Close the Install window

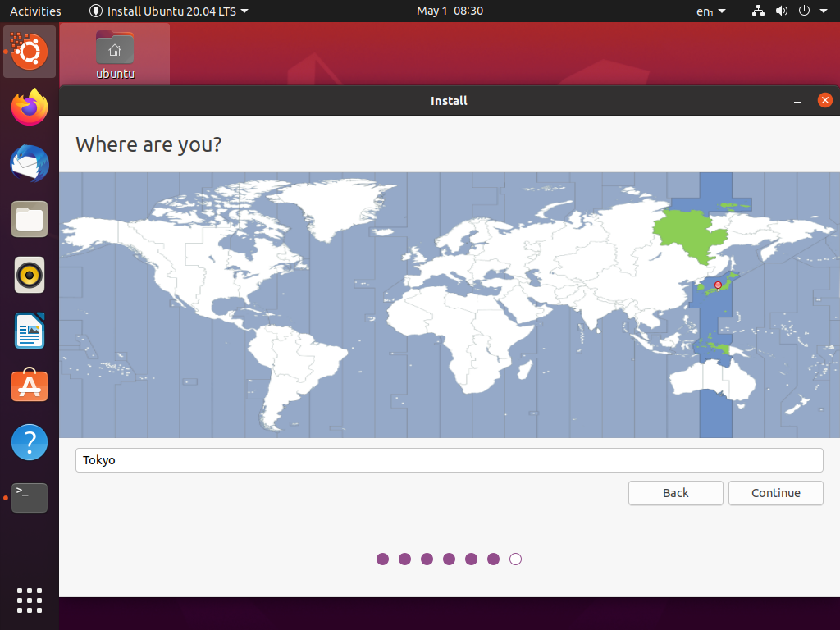pyautogui.click(x=825, y=100)
